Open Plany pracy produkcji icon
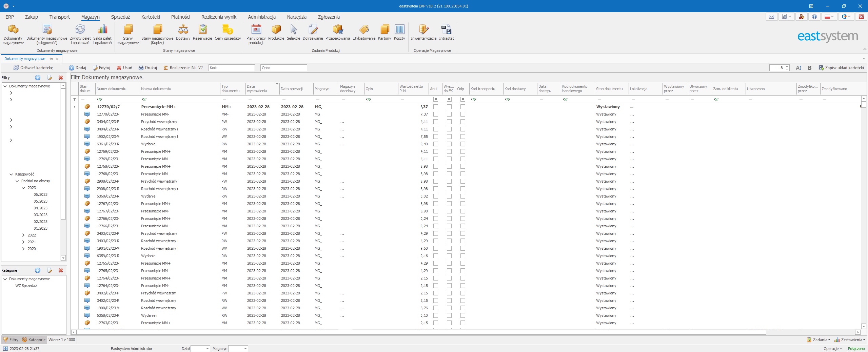This screenshot has width=868, height=352. (x=256, y=34)
